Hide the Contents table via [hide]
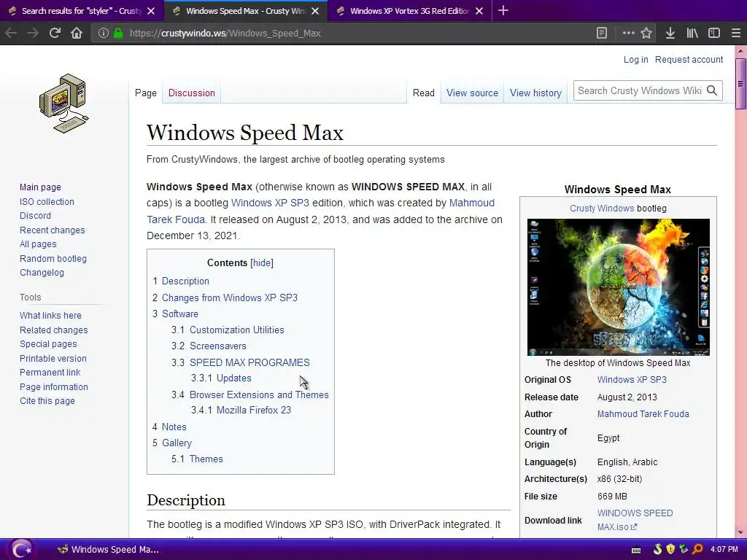Screen dimensions: 747x560 [262, 262]
